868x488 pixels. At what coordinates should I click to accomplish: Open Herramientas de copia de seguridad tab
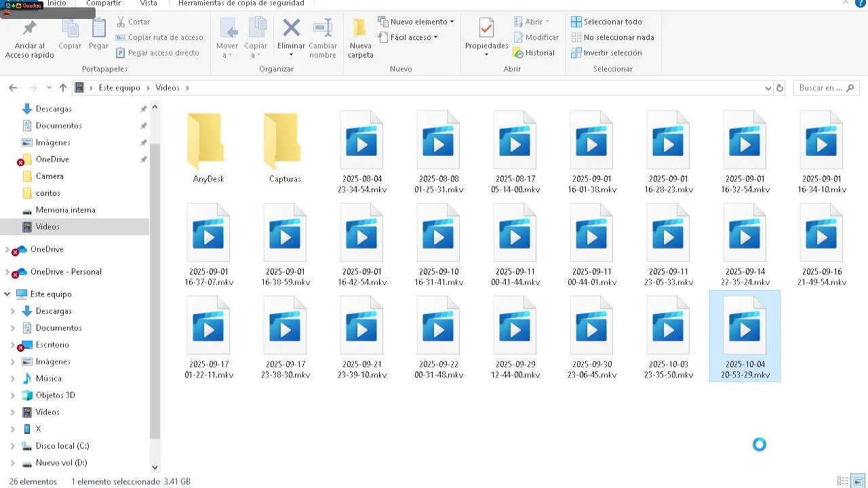(241, 3)
